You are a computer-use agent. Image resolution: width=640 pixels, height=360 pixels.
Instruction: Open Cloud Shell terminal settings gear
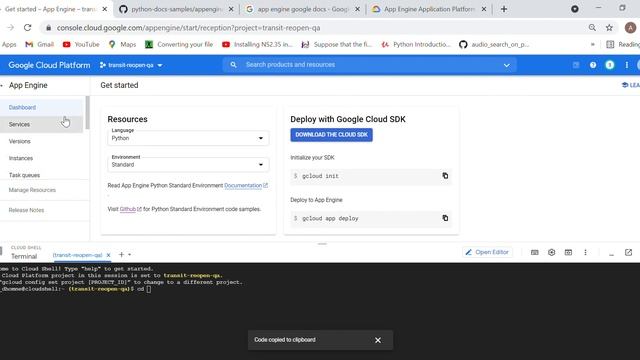pos(551,253)
